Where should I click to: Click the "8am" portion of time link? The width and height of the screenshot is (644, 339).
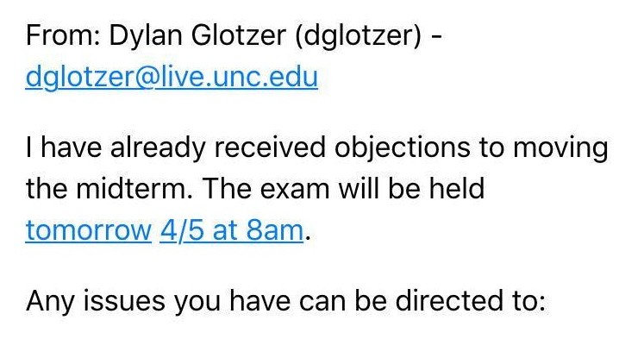pos(274,230)
